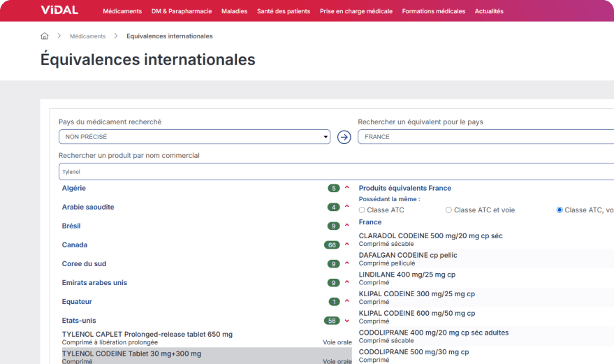Open Santé des patients menu
This screenshot has height=364, width=614.
[x=284, y=11]
